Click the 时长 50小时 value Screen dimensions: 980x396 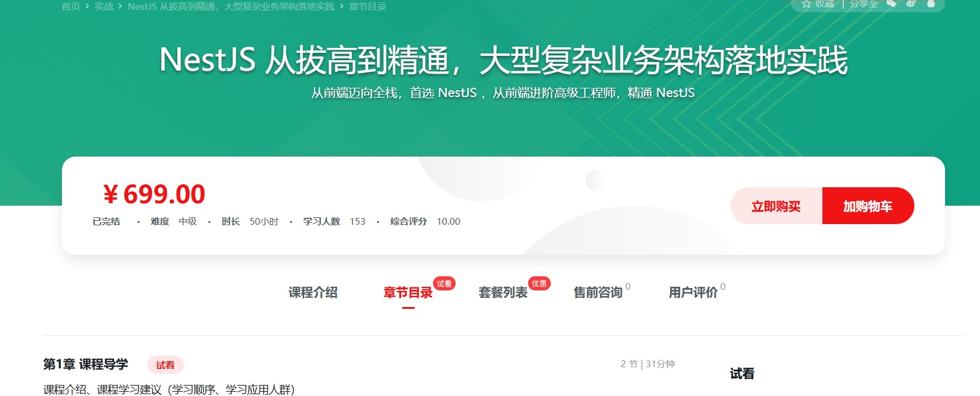264,222
